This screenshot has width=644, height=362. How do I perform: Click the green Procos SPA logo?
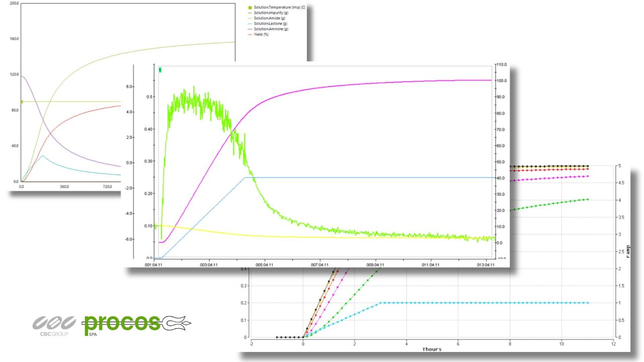coord(137,325)
